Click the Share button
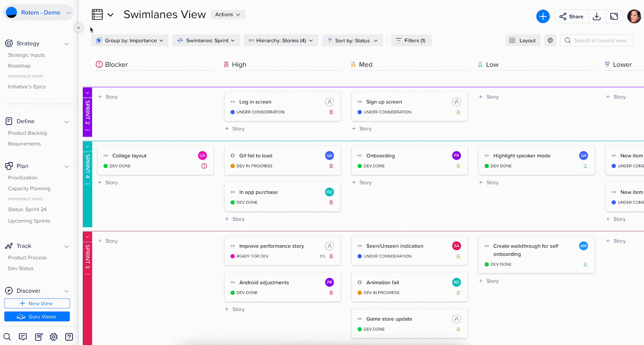Viewport: 644px width, 345px height. (x=571, y=16)
